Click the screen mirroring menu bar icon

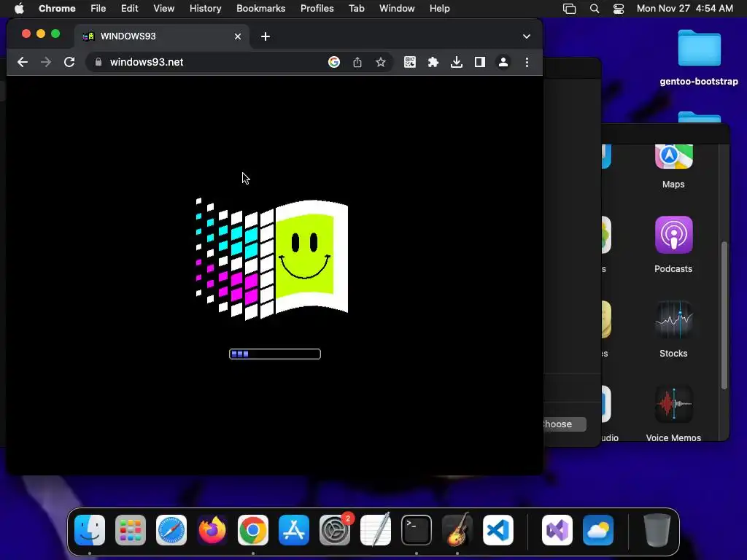(x=569, y=8)
